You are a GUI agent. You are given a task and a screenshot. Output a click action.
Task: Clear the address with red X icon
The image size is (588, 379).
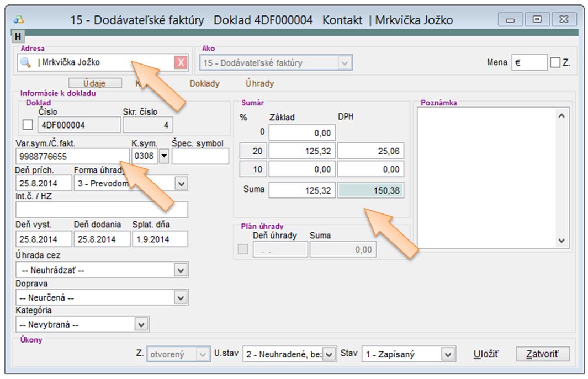point(181,62)
